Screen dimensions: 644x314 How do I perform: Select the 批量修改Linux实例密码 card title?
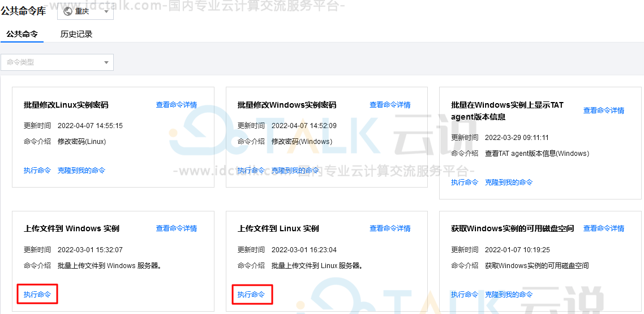66,105
